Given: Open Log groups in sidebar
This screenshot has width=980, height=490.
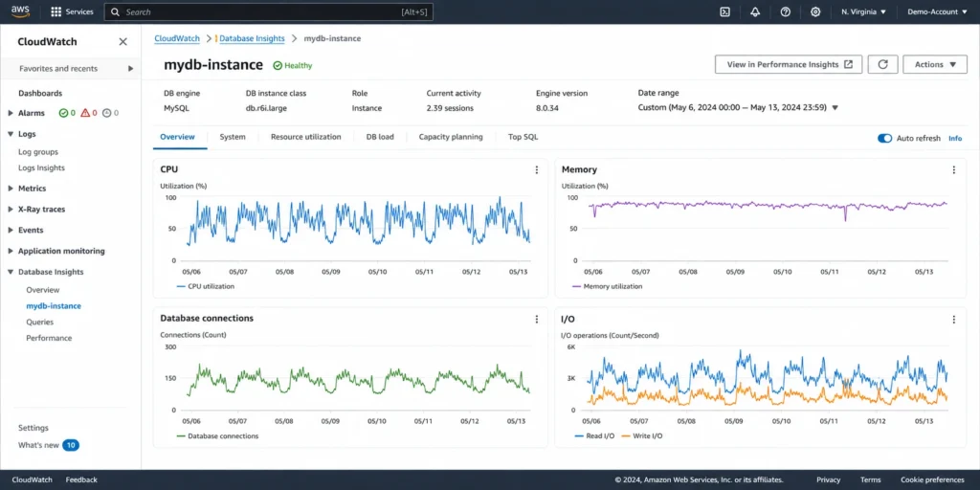Looking at the screenshot, I should point(38,152).
